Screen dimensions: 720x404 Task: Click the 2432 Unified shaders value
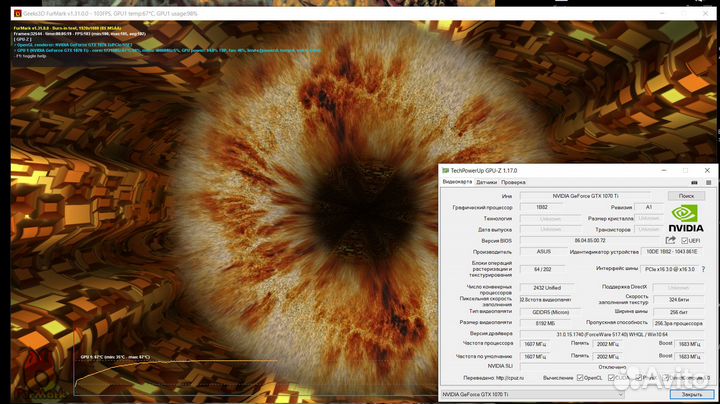(547, 288)
